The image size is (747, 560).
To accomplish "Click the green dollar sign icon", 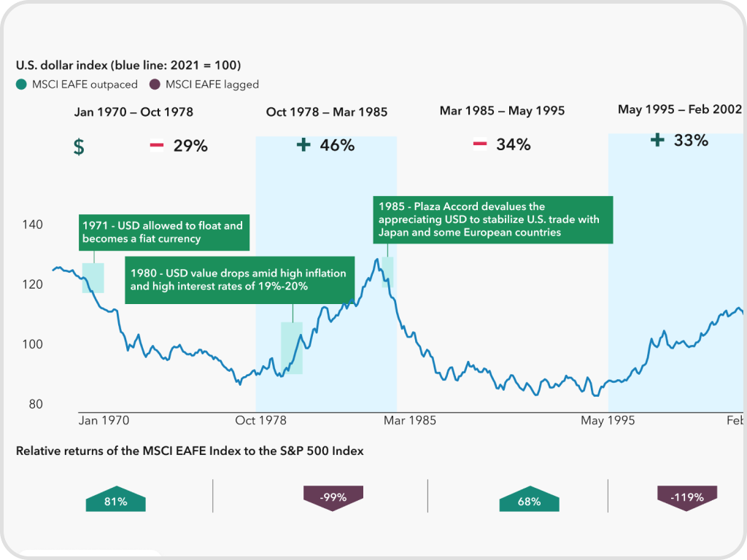I will click(79, 147).
